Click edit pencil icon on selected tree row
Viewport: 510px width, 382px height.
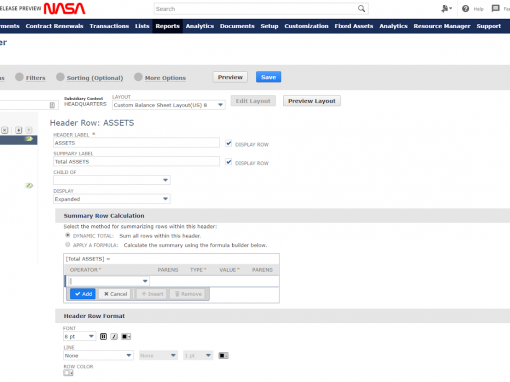click(29, 139)
